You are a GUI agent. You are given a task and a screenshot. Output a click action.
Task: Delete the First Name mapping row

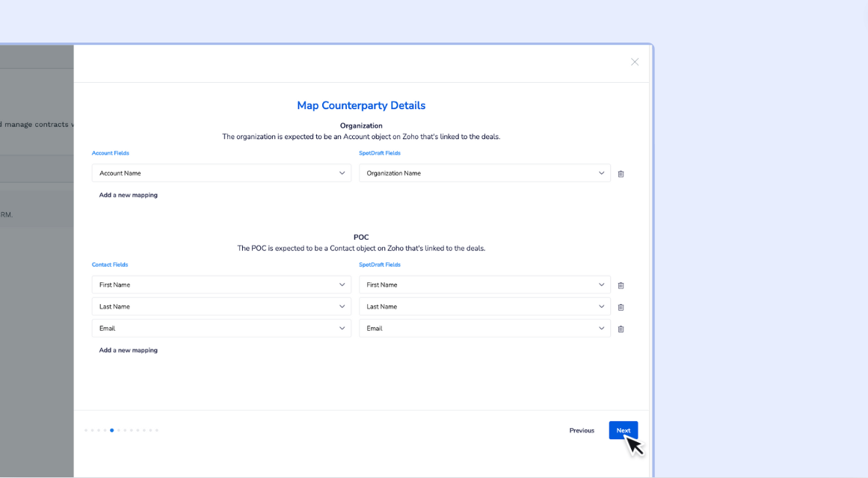pos(621,285)
